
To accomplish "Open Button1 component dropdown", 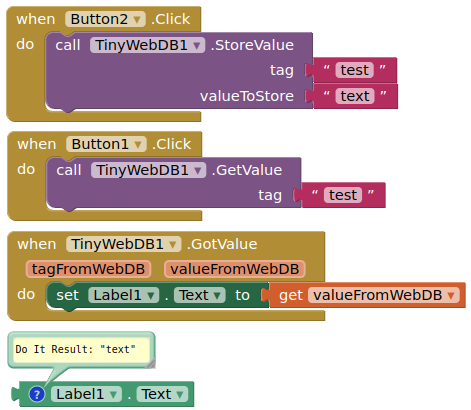I will [106, 144].
